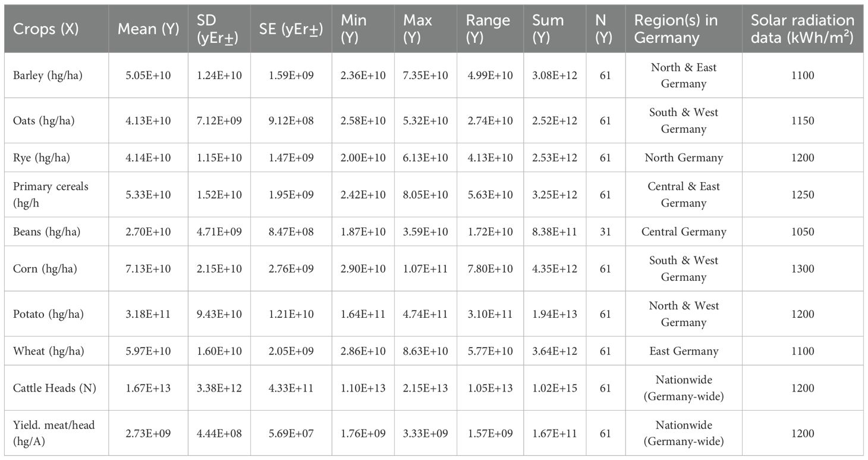Select the Central Germany region cell
The width and height of the screenshot is (868, 460).
click(684, 231)
